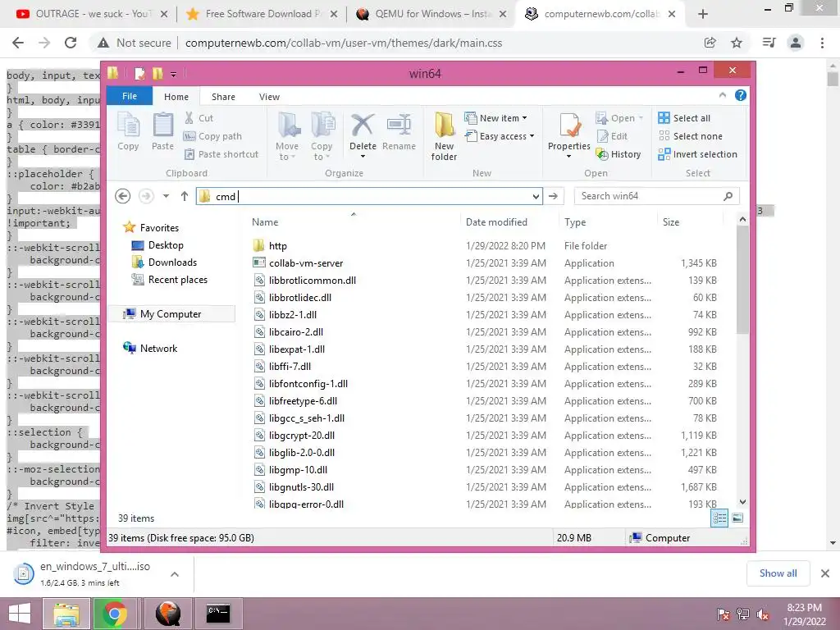Open the New item dropdown
This screenshot has width=840, height=630.
[x=496, y=118]
